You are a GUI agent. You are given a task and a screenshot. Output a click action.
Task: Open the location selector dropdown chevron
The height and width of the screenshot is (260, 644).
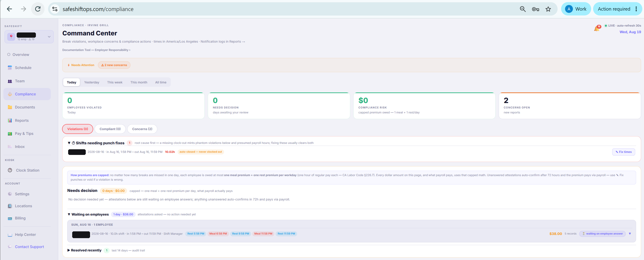click(49, 37)
